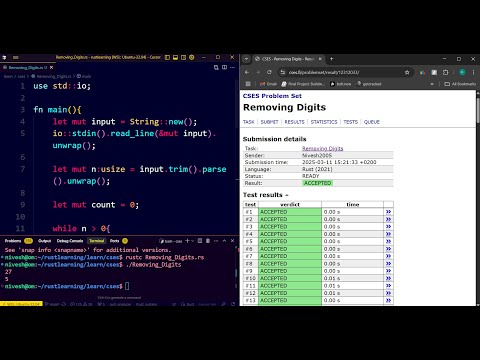This screenshot has width=480, height=360.
Task: Click the colorful extension icon in Chrome toolbar
Action: point(423,72)
